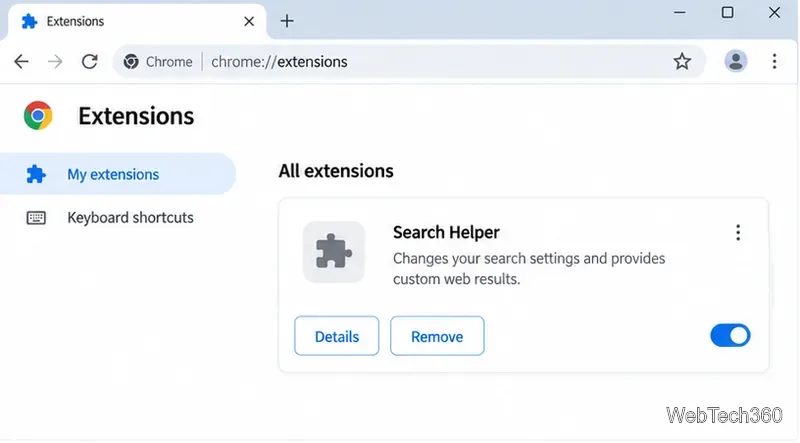Screen dimensions: 800x443
Task: Open a new tab with the plus button
Action: pos(287,21)
